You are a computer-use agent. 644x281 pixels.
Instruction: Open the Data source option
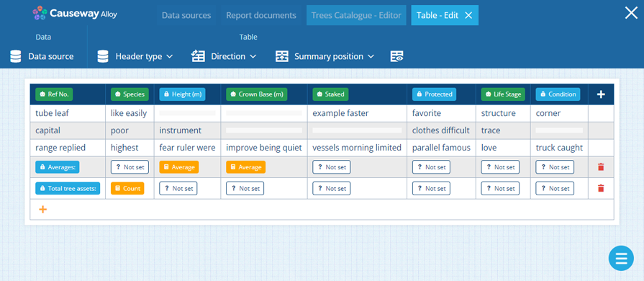pos(42,56)
